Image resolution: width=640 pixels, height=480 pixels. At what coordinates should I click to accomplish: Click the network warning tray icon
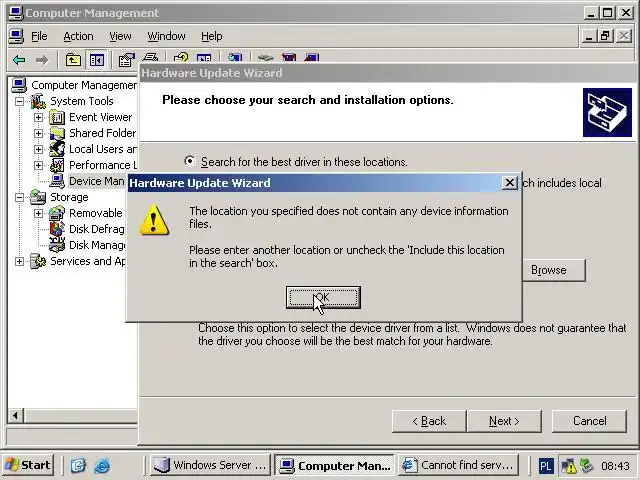point(568,465)
